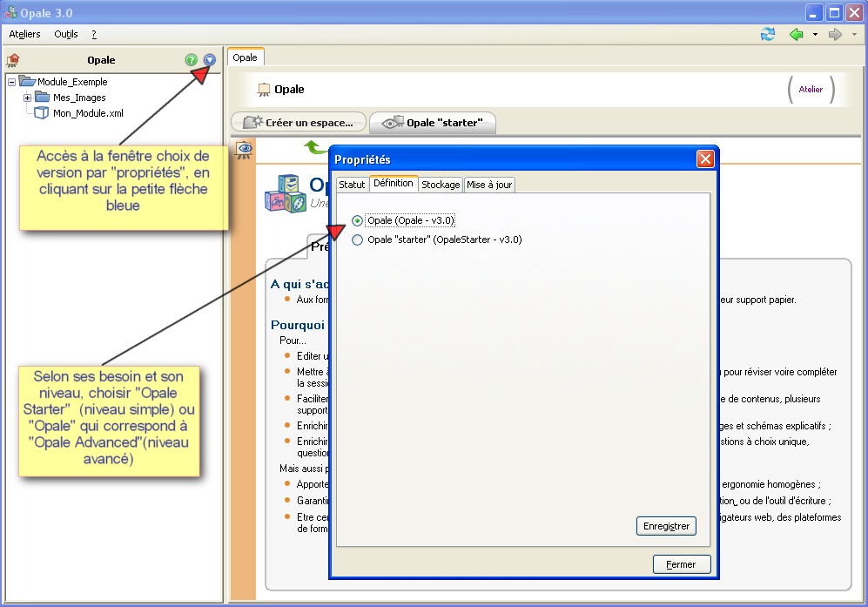Open the Outils menu
This screenshot has height=607, width=868.
66,34
